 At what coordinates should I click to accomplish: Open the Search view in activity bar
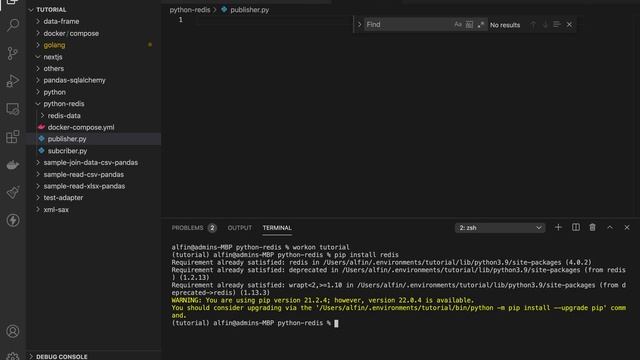click(x=13, y=25)
